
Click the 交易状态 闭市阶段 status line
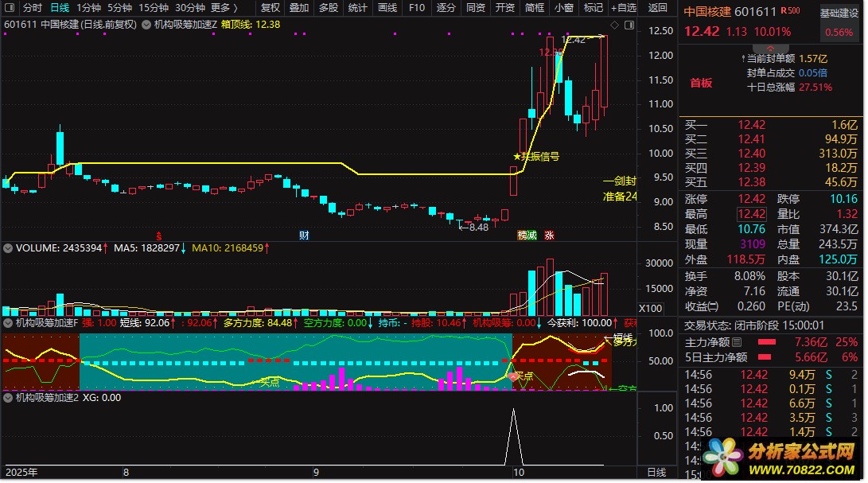click(754, 325)
